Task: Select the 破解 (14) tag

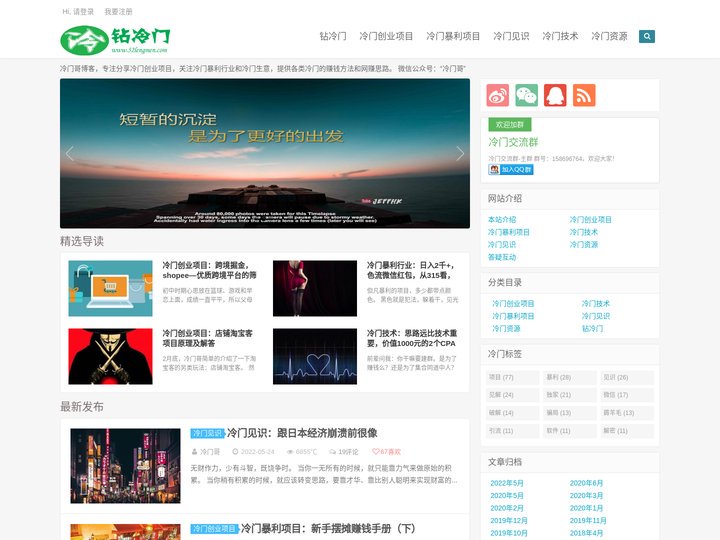Action: [512, 413]
